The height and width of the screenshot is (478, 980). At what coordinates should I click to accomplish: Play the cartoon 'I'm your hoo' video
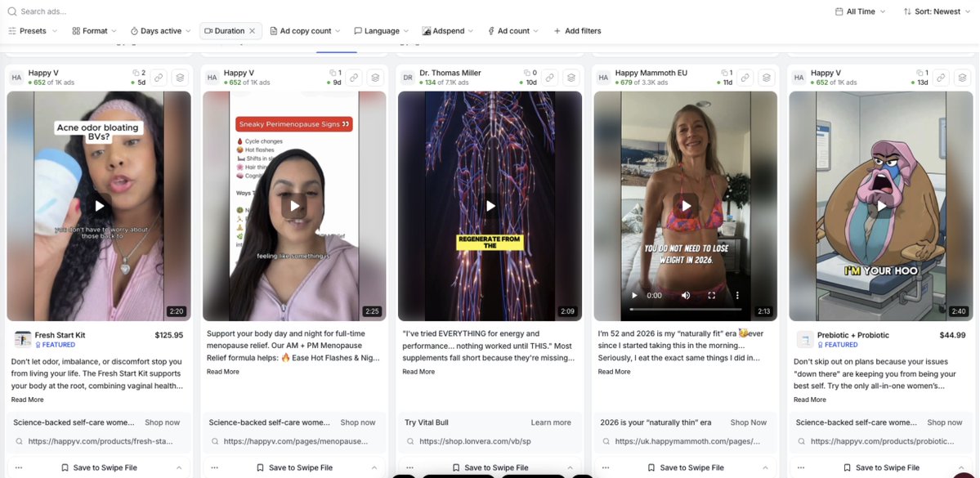click(x=881, y=206)
